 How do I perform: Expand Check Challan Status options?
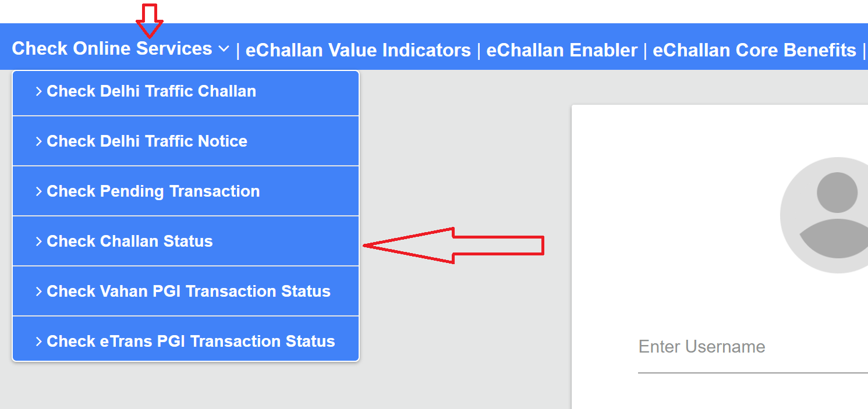tap(129, 241)
